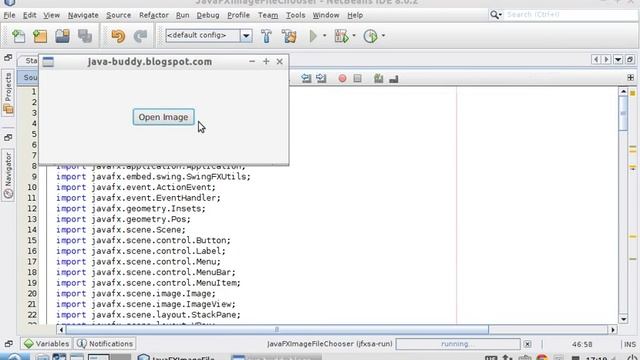Open the Run Project dropdown arrow

click(x=324, y=36)
